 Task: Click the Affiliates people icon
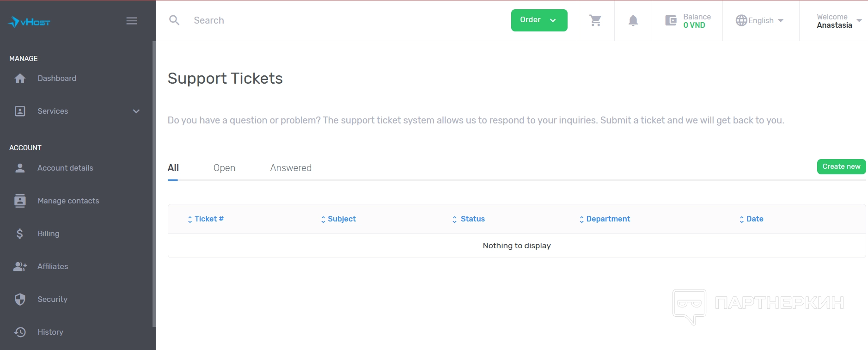(20, 267)
